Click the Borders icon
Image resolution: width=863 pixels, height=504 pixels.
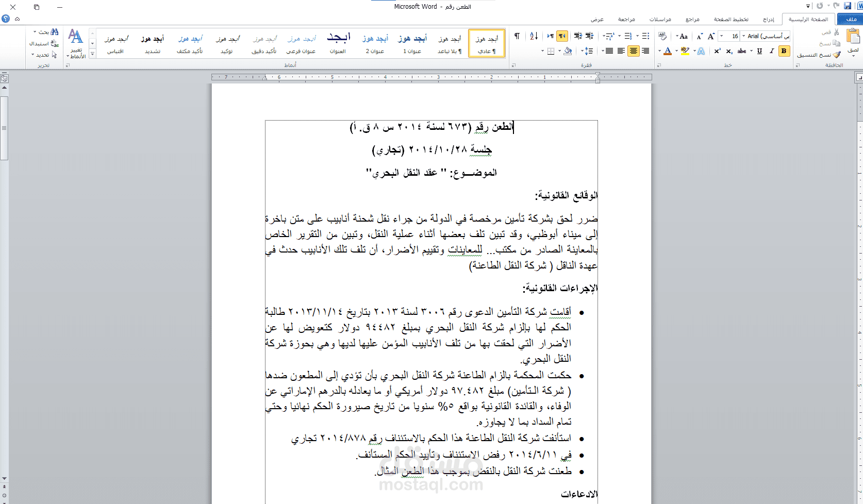pyautogui.click(x=551, y=51)
